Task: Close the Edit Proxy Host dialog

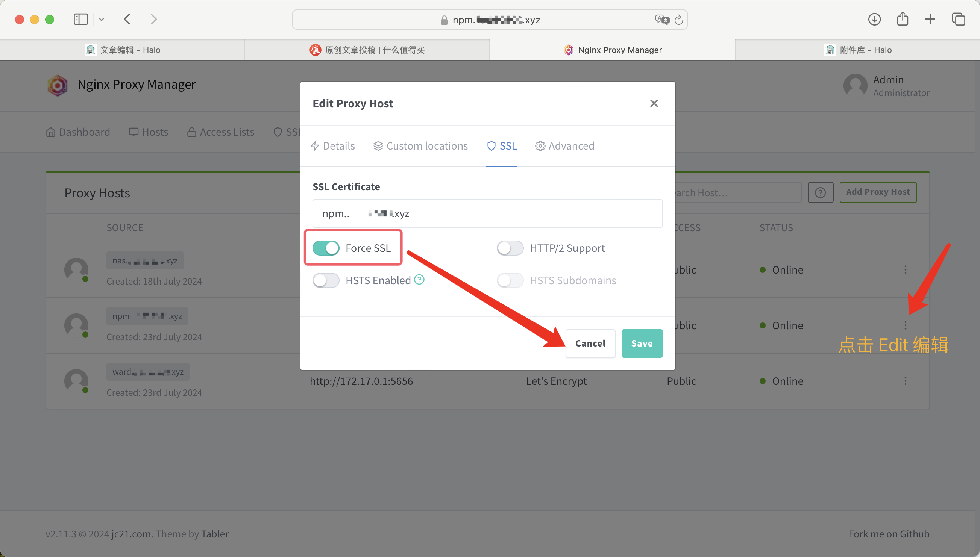Action: pos(654,103)
